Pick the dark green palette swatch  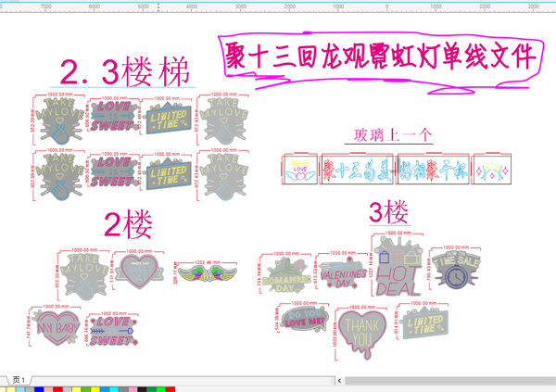(151, 389)
